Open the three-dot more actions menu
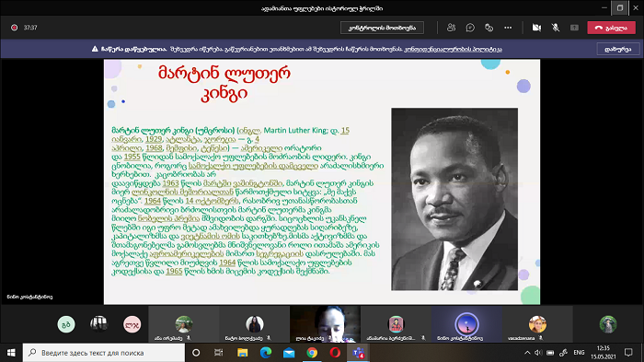This screenshot has width=644, height=362. click(508, 28)
